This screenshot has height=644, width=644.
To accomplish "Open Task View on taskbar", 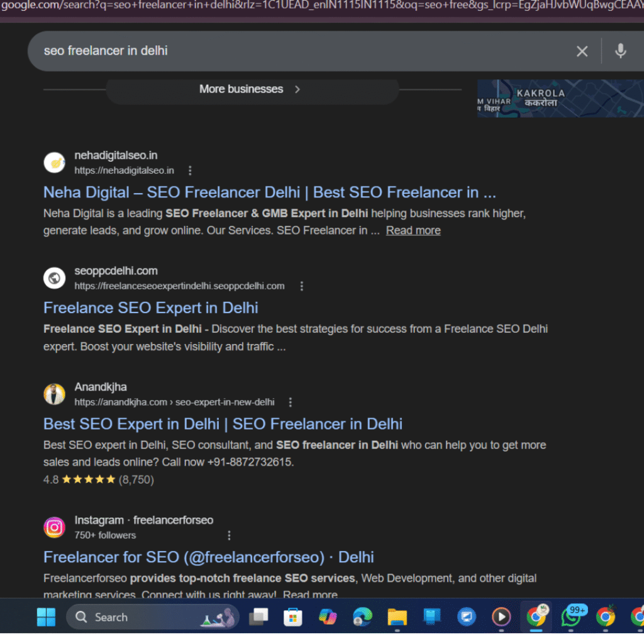I will [258, 617].
